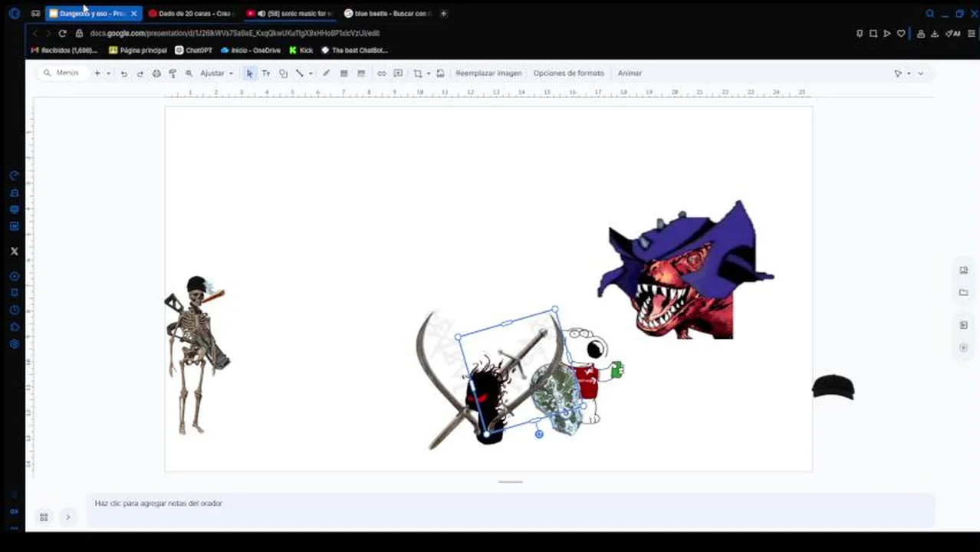Select the line tool
Image resolution: width=980 pixels, height=552 pixels.
299,74
